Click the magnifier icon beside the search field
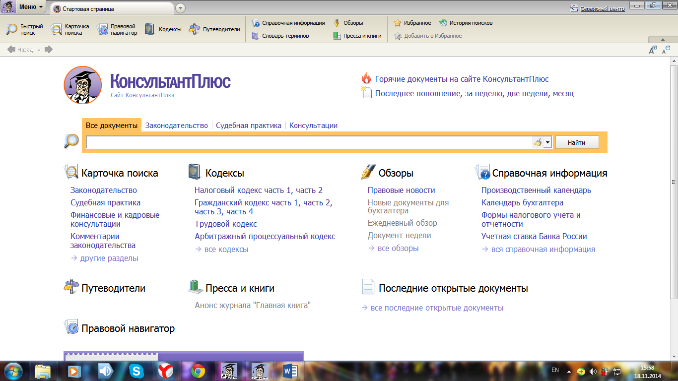This screenshot has width=678, height=381. tap(71, 141)
